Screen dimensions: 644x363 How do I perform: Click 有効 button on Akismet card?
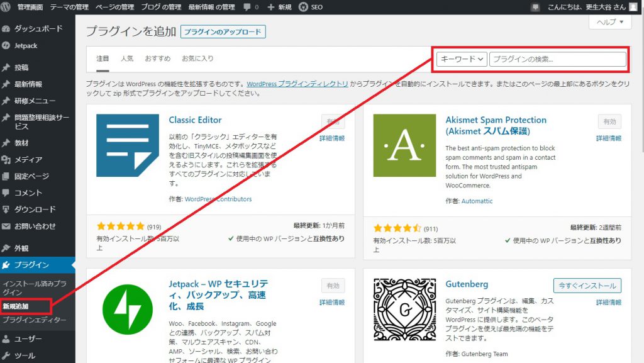(609, 121)
